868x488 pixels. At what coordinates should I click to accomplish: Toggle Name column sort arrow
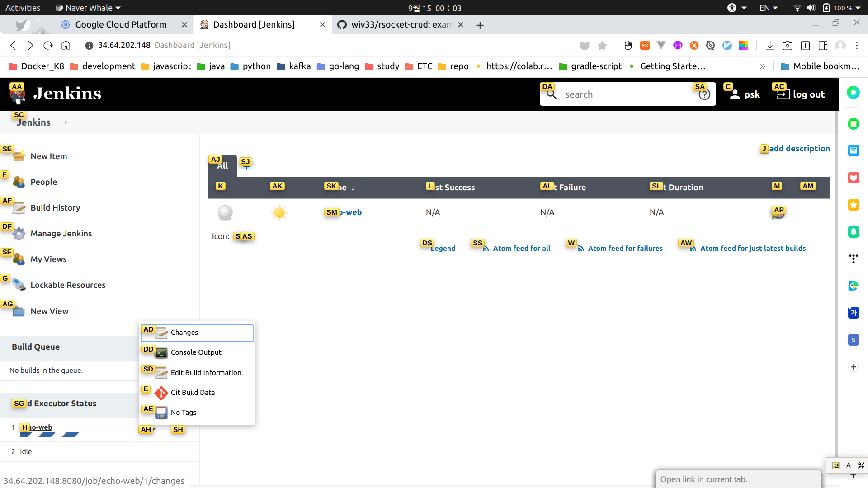(353, 188)
